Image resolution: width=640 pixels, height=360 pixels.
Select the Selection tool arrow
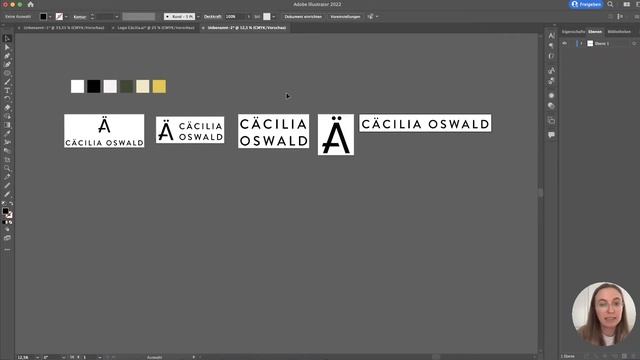[7, 38]
